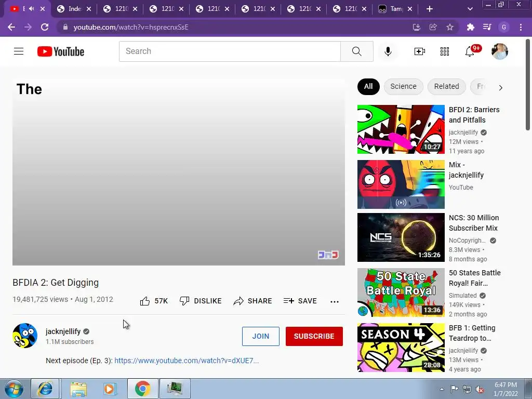The width and height of the screenshot is (532, 399).
Task: Show hidden system tray icons
Action: (x=442, y=389)
